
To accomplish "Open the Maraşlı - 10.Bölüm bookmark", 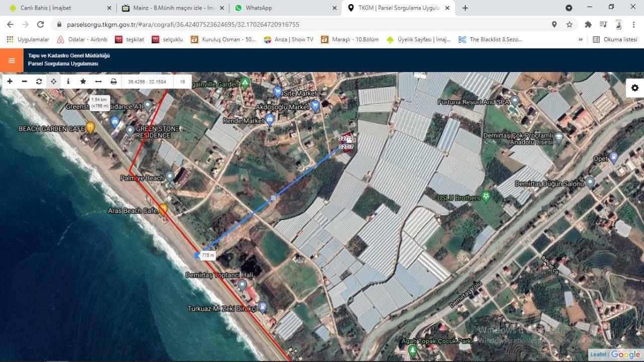I will click(350, 39).
